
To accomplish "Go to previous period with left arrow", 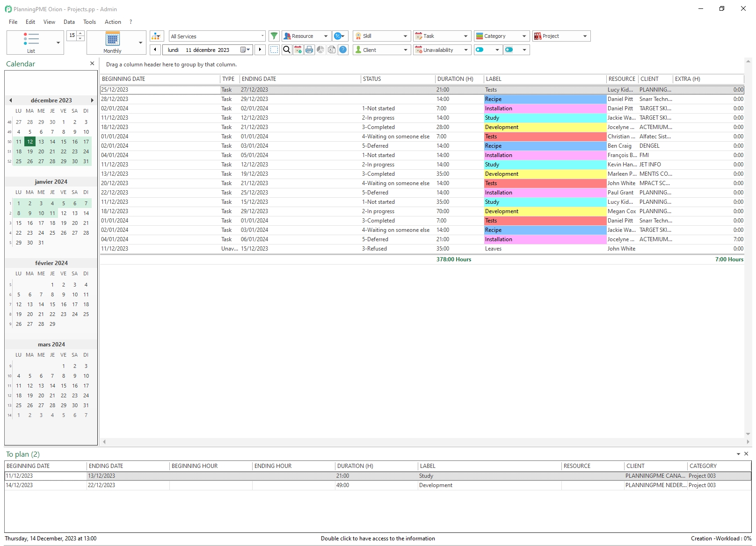I will (155, 50).
